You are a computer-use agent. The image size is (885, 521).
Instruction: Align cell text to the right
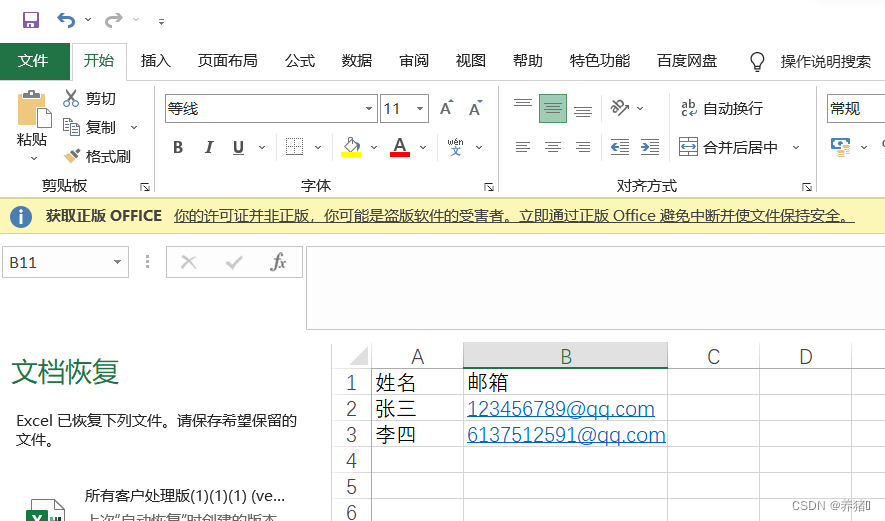pos(583,147)
